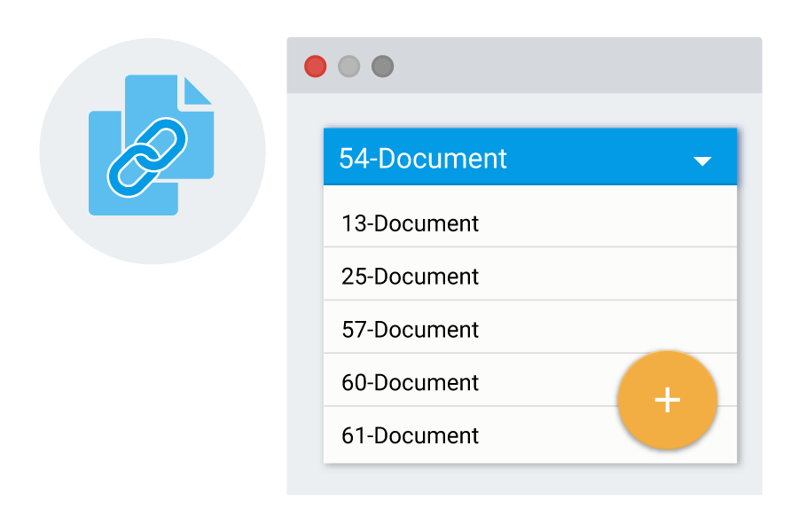
Task: Choose 25-Document in the dropdown list
Action: (530, 274)
